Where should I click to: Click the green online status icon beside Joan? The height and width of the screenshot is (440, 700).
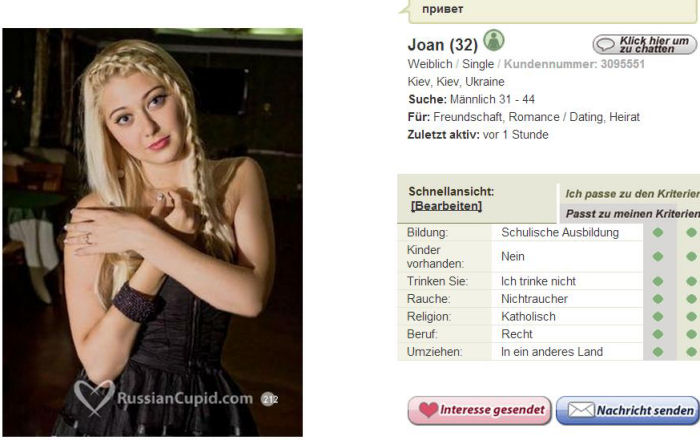494,40
